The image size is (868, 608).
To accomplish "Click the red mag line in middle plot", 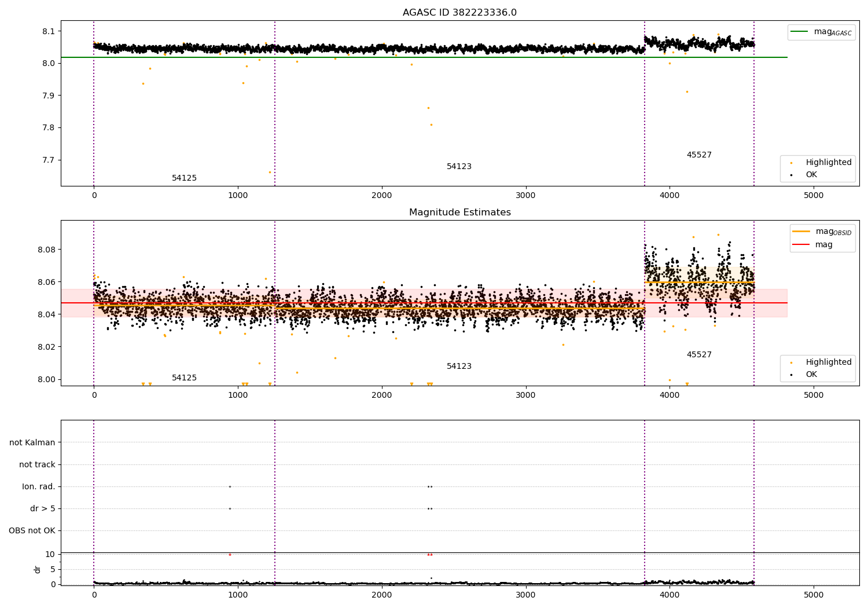I will click(424, 303).
